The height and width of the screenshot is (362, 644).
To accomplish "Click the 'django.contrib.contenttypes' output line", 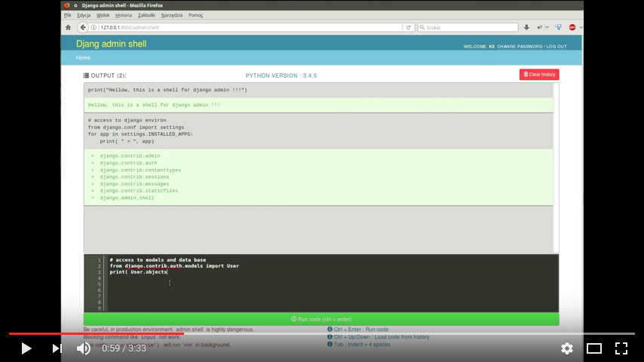I will coord(140,170).
